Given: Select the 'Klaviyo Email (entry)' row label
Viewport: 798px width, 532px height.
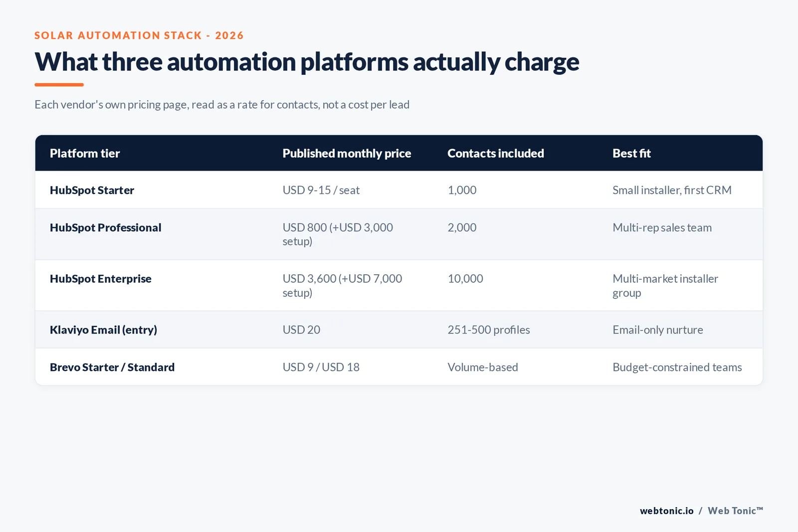Looking at the screenshot, I should pyautogui.click(x=103, y=330).
